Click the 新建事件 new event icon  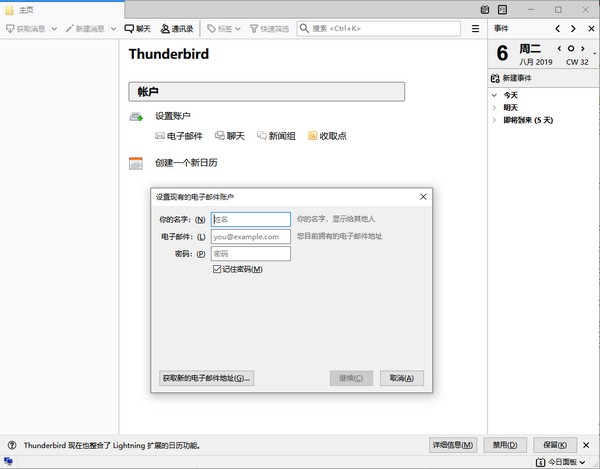495,78
